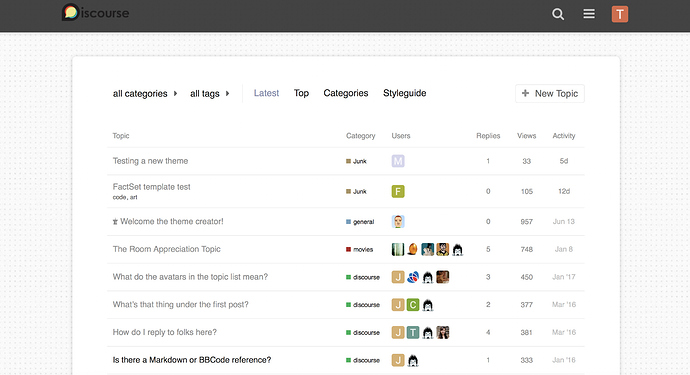Open the search magnifier icon
This screenshot has height=375, width=690.
[x=558, y=14]
